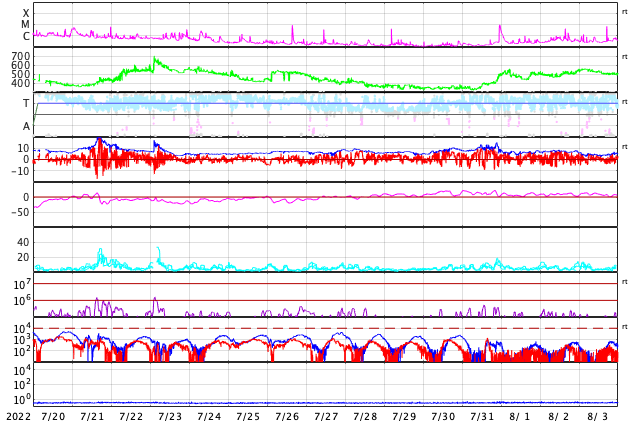Click the M flare class axis label

(x=26, y=25)
